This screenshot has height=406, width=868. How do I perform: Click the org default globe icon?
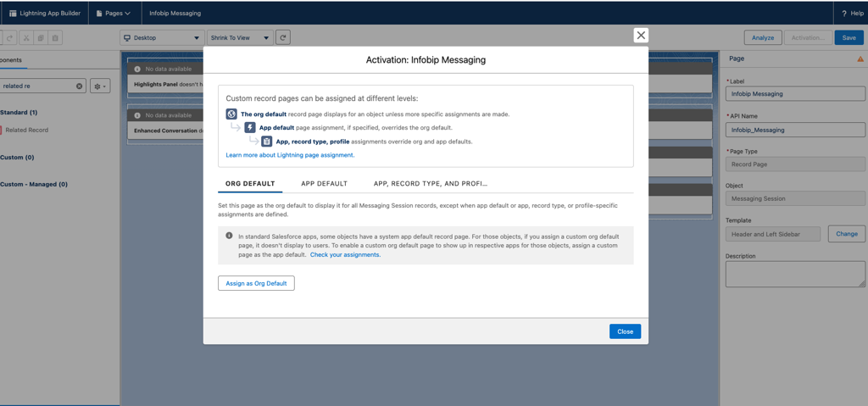tap(231, 114)
